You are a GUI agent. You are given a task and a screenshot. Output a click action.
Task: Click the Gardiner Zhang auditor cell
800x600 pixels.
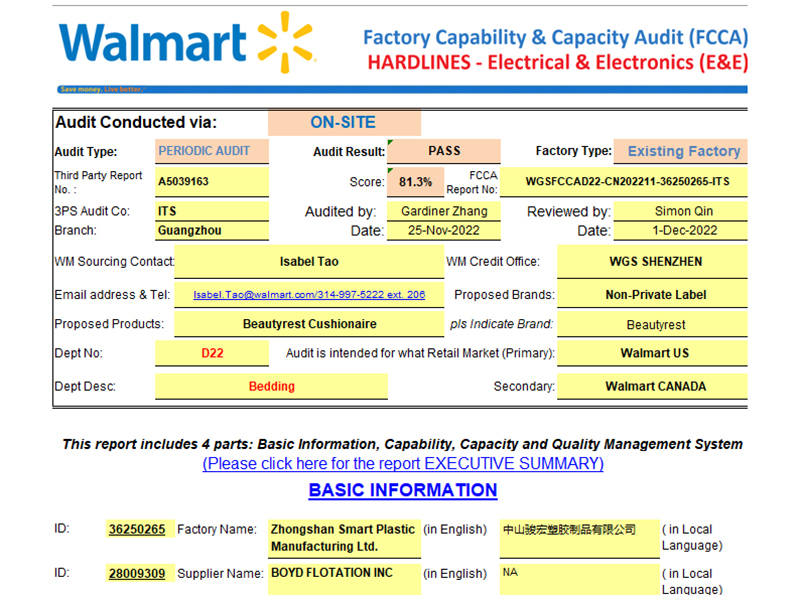click(x=444, y=211)
